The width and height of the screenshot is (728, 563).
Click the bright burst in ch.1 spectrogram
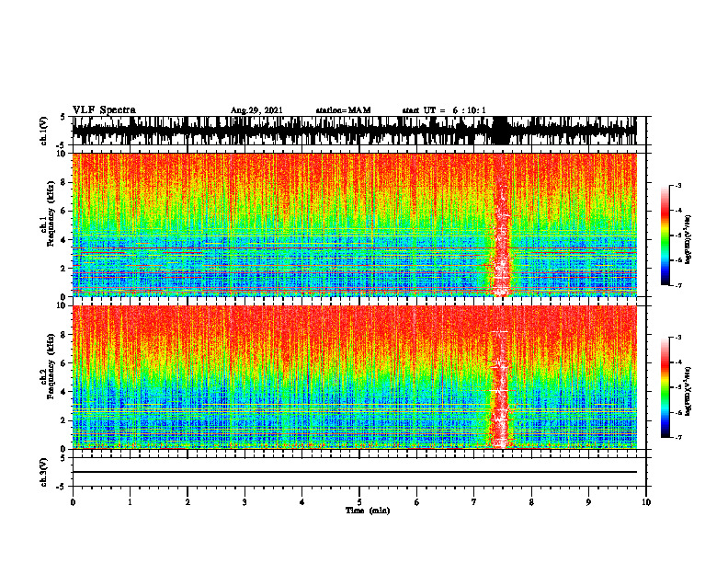(x=502, y=224)
